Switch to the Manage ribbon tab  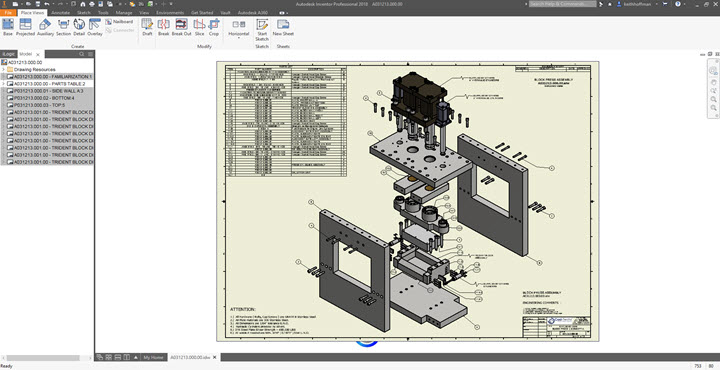tap(124, 13)
